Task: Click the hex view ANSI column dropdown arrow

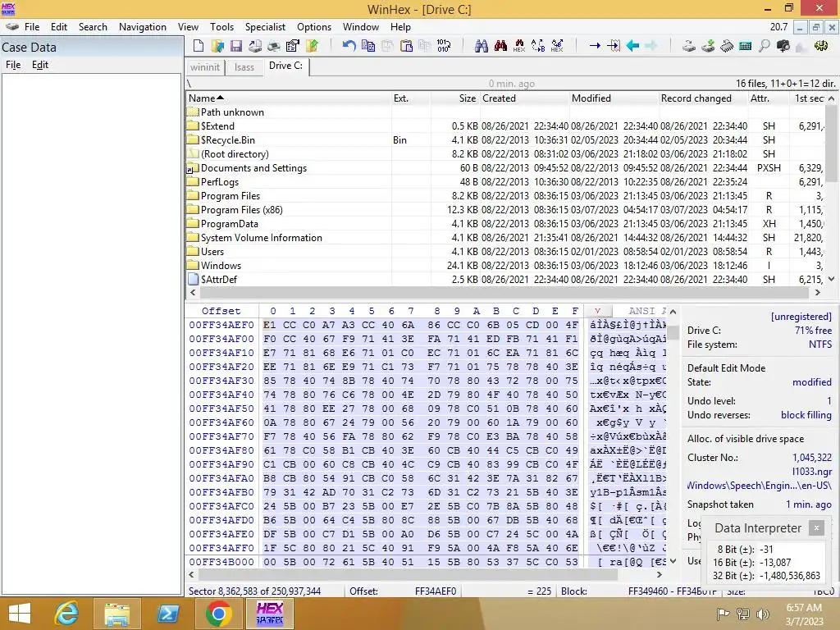Action: [597, 311]
